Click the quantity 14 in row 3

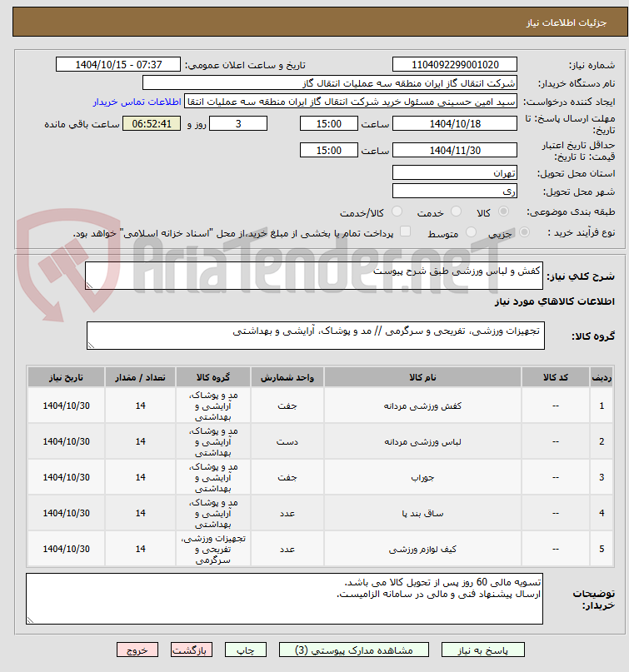coord(140,477)
